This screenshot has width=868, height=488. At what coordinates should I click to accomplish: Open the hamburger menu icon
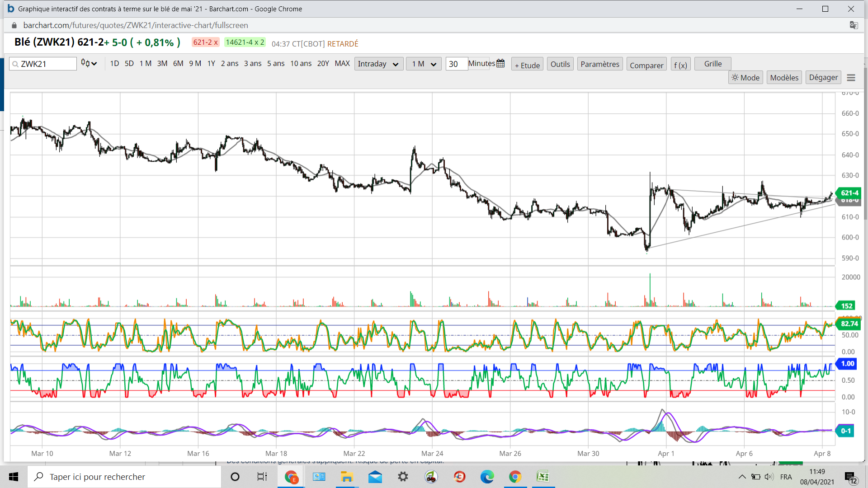[851, 78]
